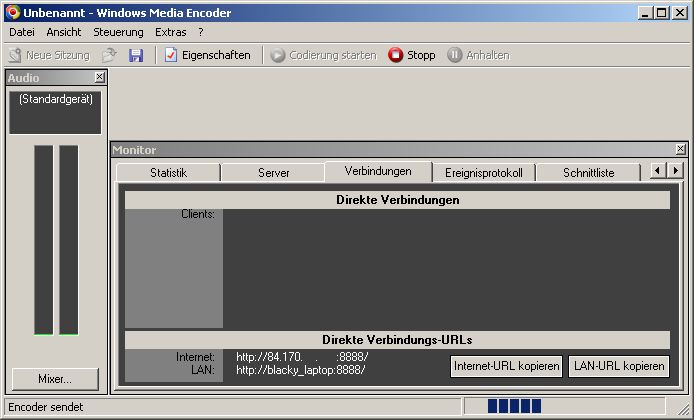Click the Codierung starten play icon
The width and height of the screenshot is (694, 420).
(x=278, y=55)
